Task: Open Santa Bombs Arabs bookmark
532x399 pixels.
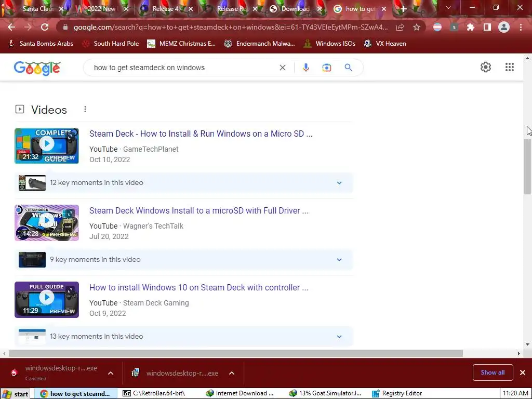Action: [41, 44]
